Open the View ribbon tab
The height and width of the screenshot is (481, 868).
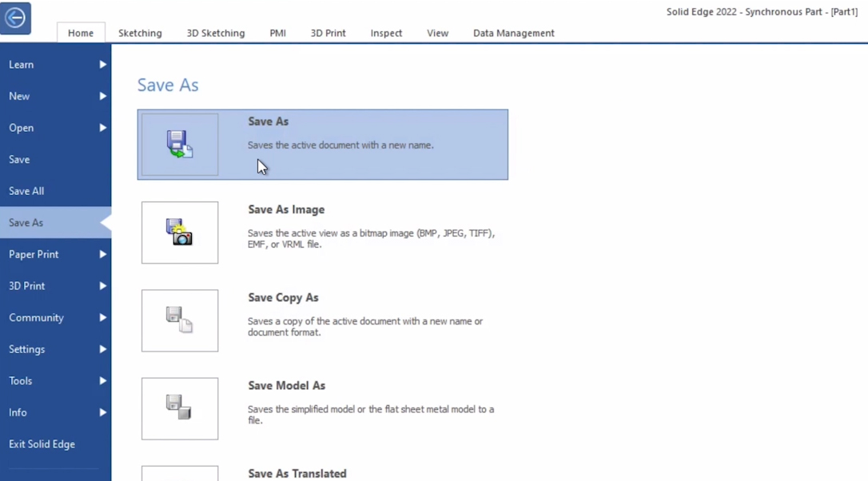click(x=437, y=34)
